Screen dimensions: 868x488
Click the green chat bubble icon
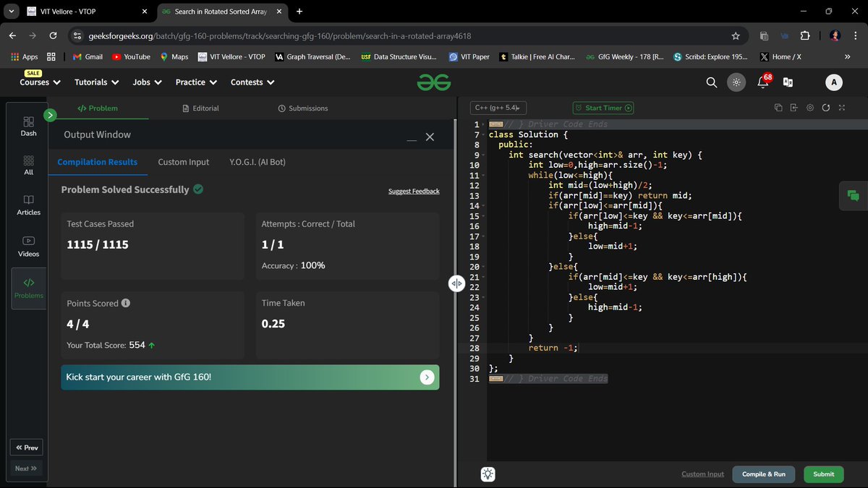(x=854, y=195)
